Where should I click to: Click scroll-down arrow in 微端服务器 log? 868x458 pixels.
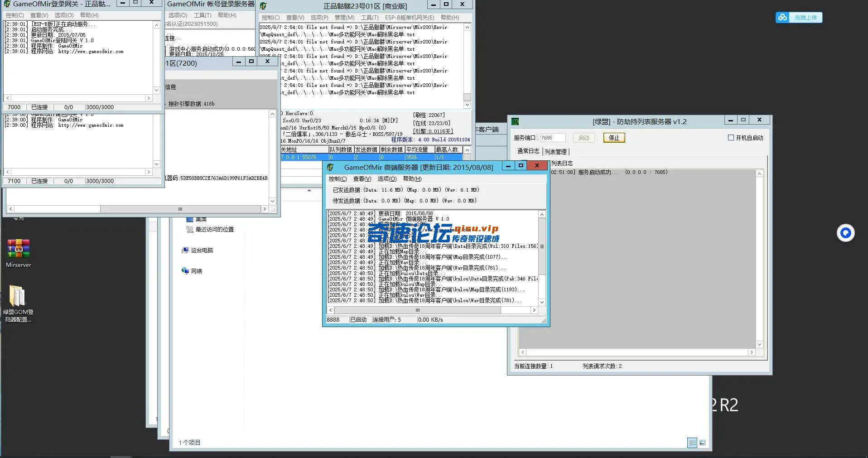point(542,302)
